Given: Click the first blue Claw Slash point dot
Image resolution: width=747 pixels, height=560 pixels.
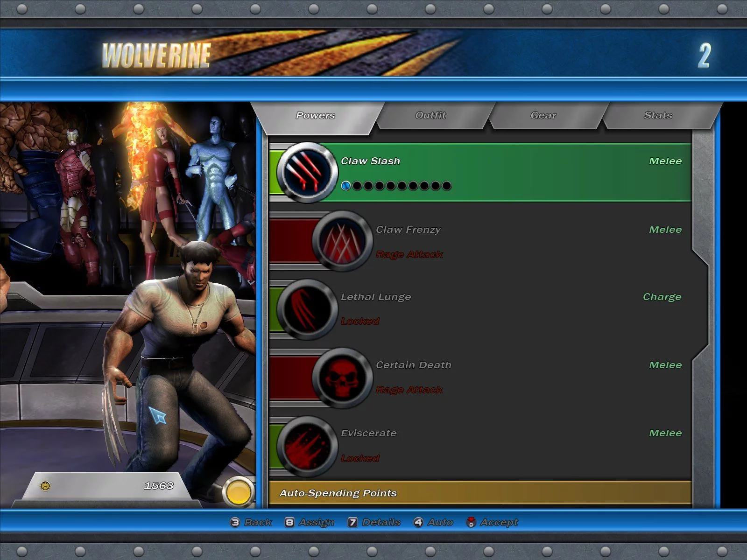Looking at the screenshot, I should (346, 186).
